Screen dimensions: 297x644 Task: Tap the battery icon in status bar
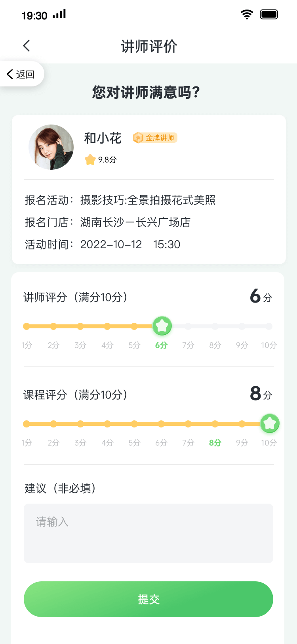click(269, 15)
